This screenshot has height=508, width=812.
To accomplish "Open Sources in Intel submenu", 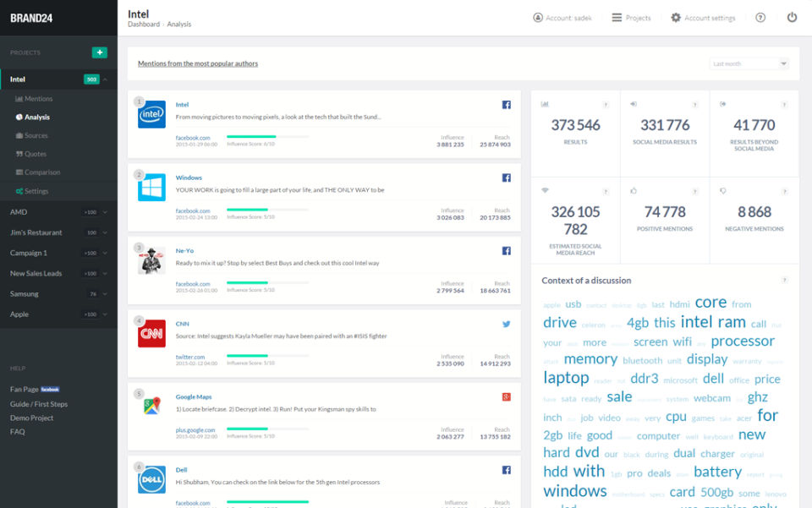I will point(31,135).
